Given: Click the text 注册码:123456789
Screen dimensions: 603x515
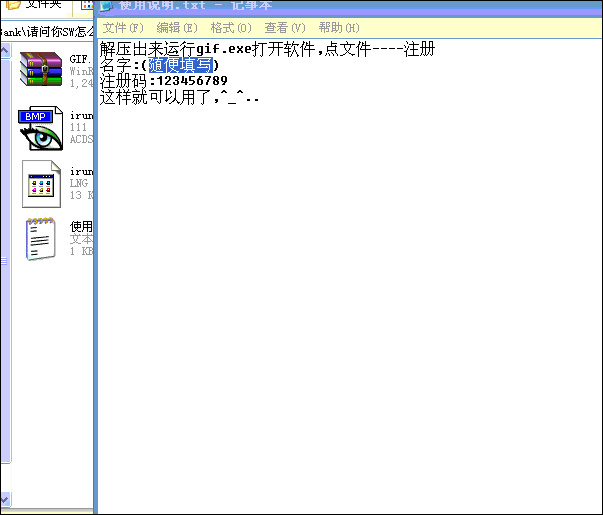Looking at the screenshot, I should pos(163,81).
